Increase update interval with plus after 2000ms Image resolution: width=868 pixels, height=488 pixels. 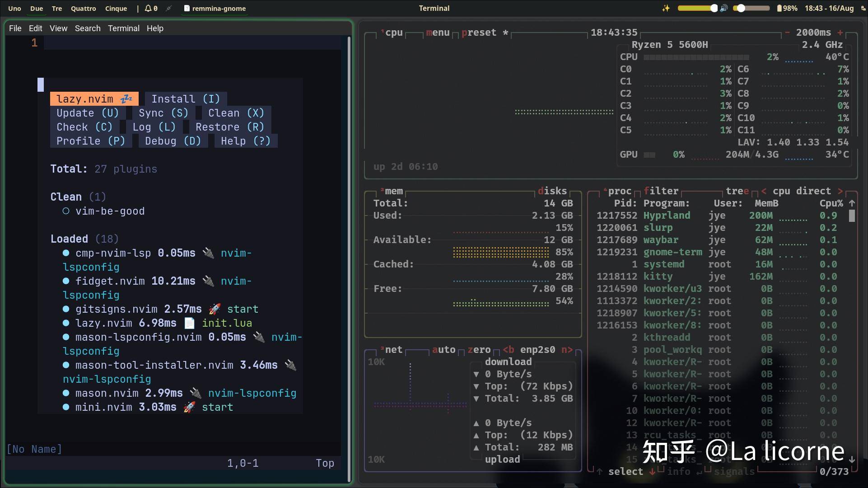840,33
